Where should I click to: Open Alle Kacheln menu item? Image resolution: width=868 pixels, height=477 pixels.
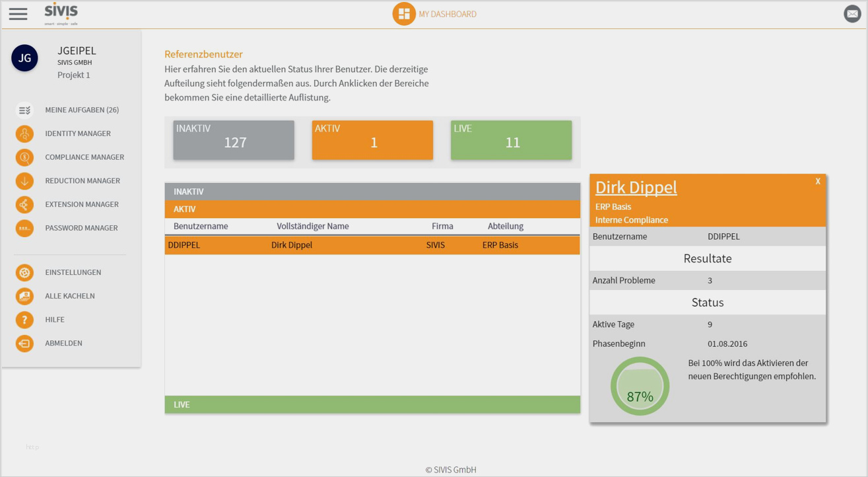pyautogui.click(x=70, y=296)
